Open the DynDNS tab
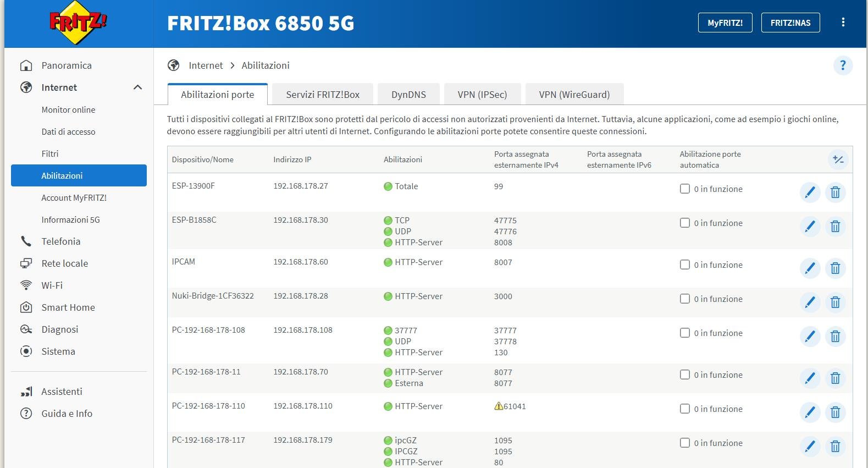Viewport: 868px width, 468px height. [408, 95]
